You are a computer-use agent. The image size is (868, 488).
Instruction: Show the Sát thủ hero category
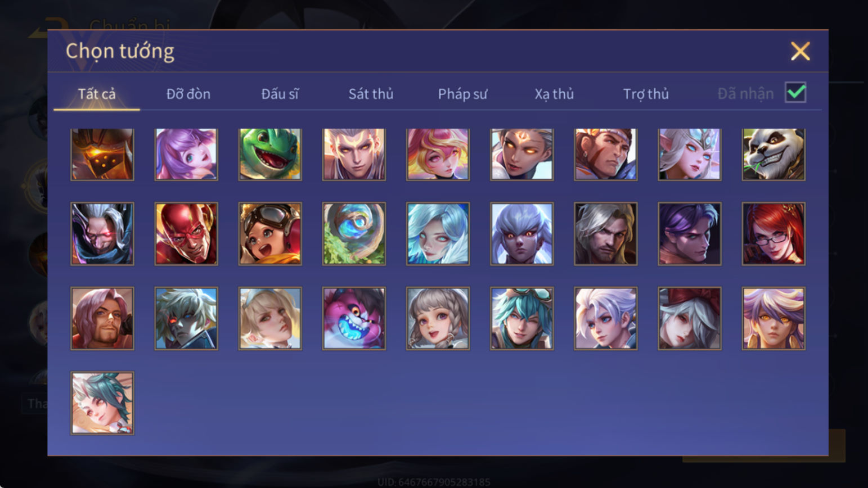[x=371, y=94]
